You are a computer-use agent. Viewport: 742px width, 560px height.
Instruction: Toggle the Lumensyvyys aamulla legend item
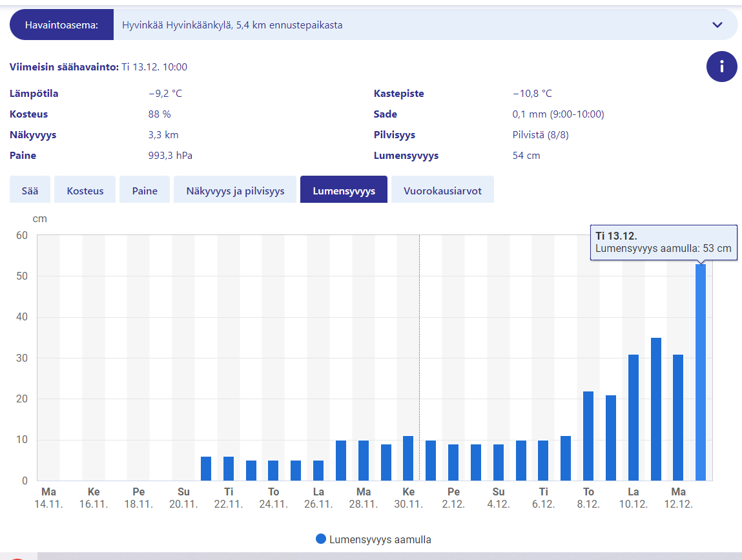(x=380, y=539)
